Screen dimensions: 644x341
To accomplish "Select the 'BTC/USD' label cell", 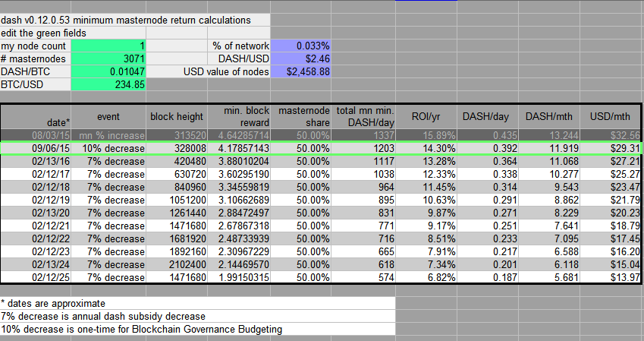I will pyautogui.click(x=36, y=84).
